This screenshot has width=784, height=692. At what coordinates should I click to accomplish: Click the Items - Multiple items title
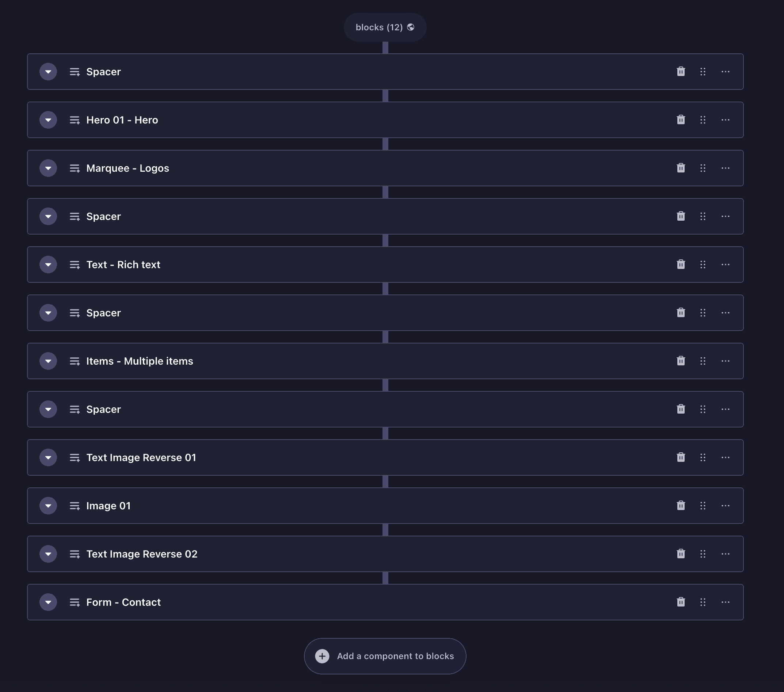pyautogui.click(x=140, y=361)
